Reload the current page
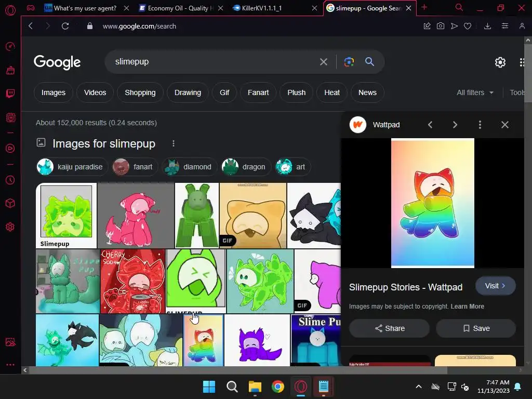 click(65, 26)
